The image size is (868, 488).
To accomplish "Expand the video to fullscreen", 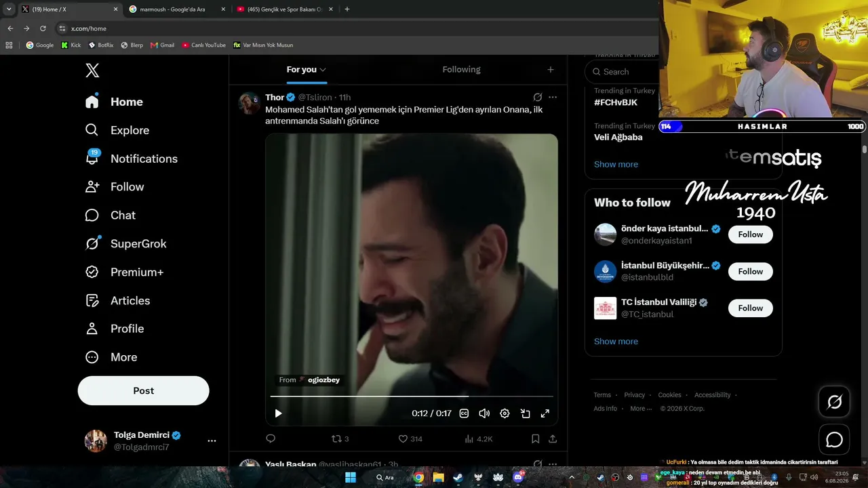I will [x=545, y=413].
